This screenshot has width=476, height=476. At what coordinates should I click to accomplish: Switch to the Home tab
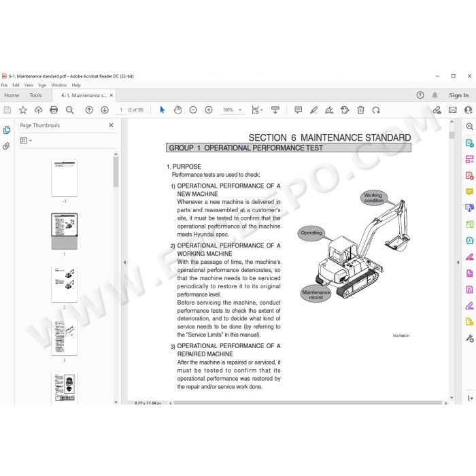click(12, 95)
